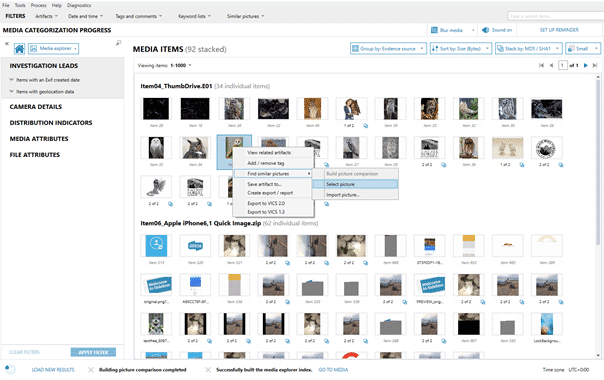Open the GO TO MEDIA link
The width and height of the screenshot is (604, 380).
(333, 370)
